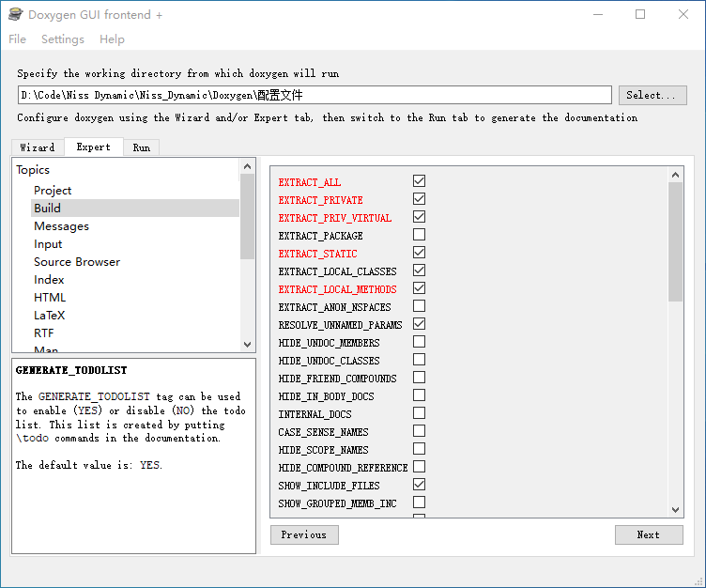The width and height of the screenshot is (706, 588).
Task: Enable the HIDE_IN_BODY_DOCS checkbox
Action: coord(419,395)
